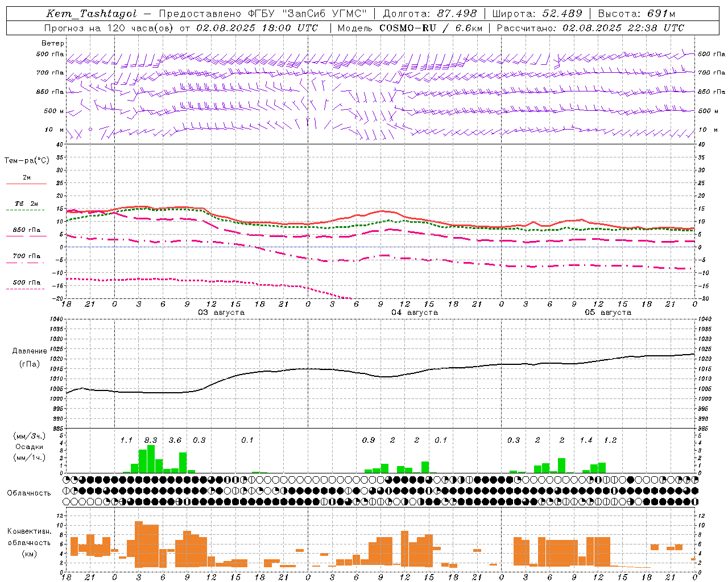This screenshot has height=582, width=728.
Task: Click the '(мм/1ч.)' precipitation unit label
Action: click(29, 458)
